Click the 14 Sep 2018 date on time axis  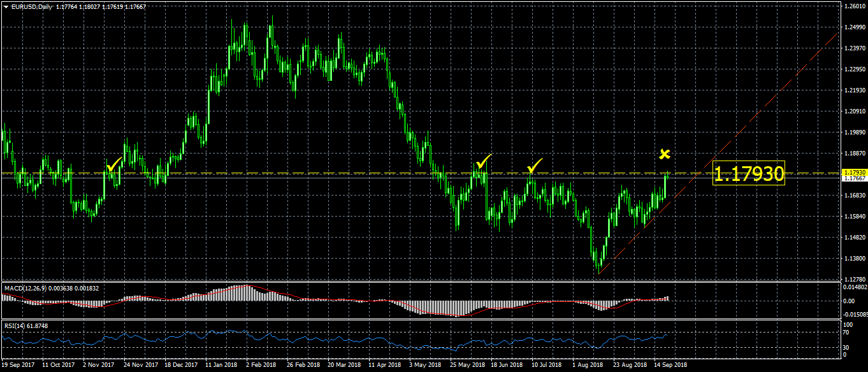pyautogui.click(x=670, y=366)
